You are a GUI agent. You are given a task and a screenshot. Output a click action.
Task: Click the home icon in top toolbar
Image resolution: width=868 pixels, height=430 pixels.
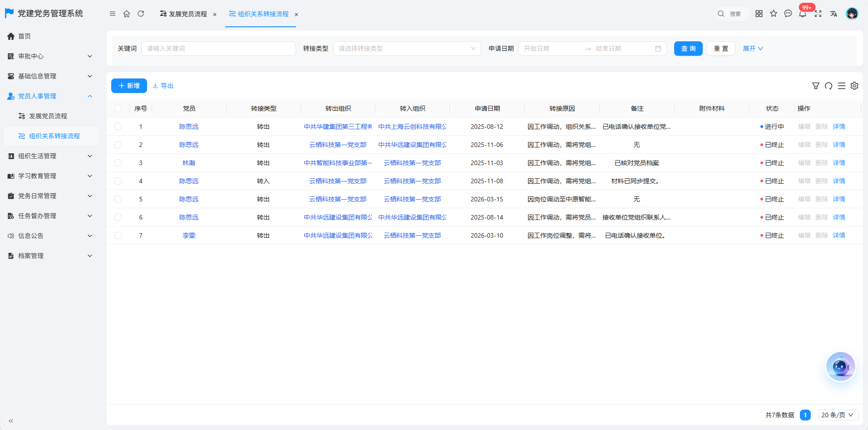(127, 14)
